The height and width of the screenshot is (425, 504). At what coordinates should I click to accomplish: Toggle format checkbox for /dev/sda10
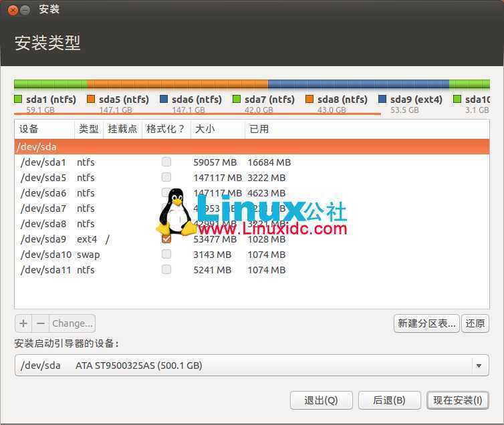(x=166, y=254)
